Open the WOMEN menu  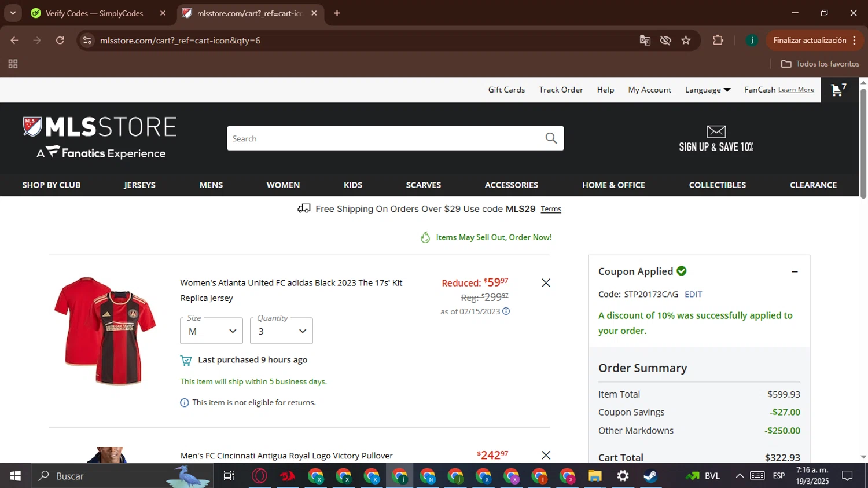tap(283, 185)
